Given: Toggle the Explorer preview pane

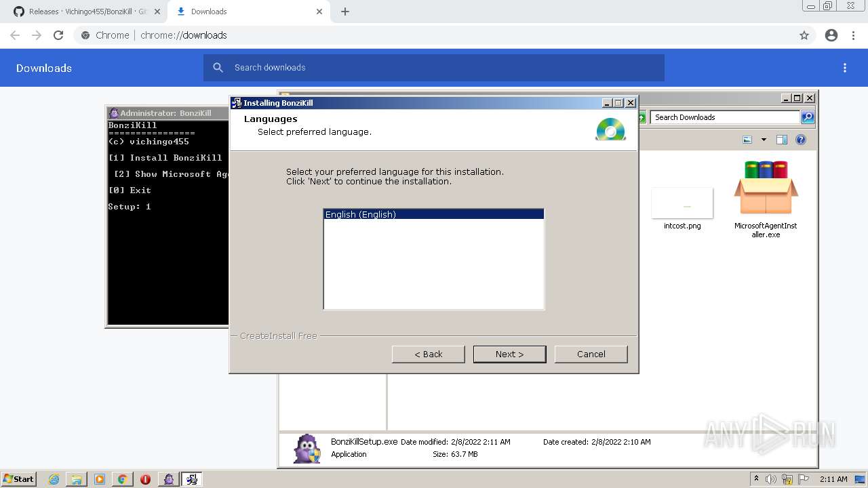Looking at the screenshot, I should click(x=782, y=140).
